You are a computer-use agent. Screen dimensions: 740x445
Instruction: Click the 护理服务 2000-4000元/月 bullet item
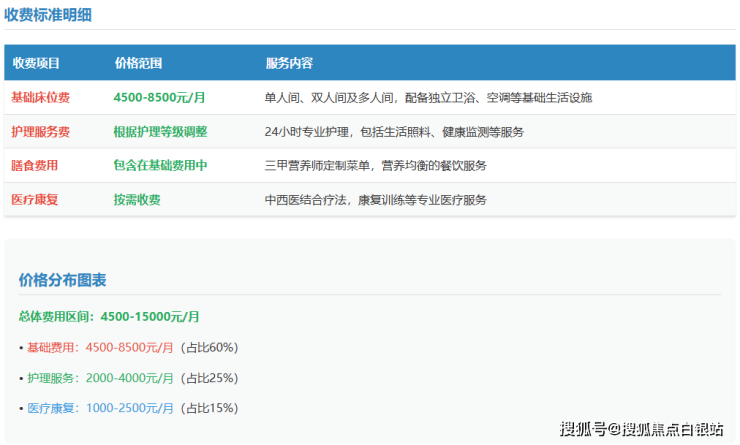click(132, 378)
